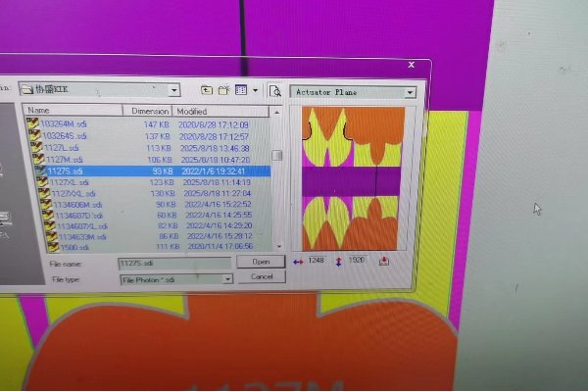Click the width value 1248
The width and height of the screenshot is (588, 392).
(x=316, y=261)
